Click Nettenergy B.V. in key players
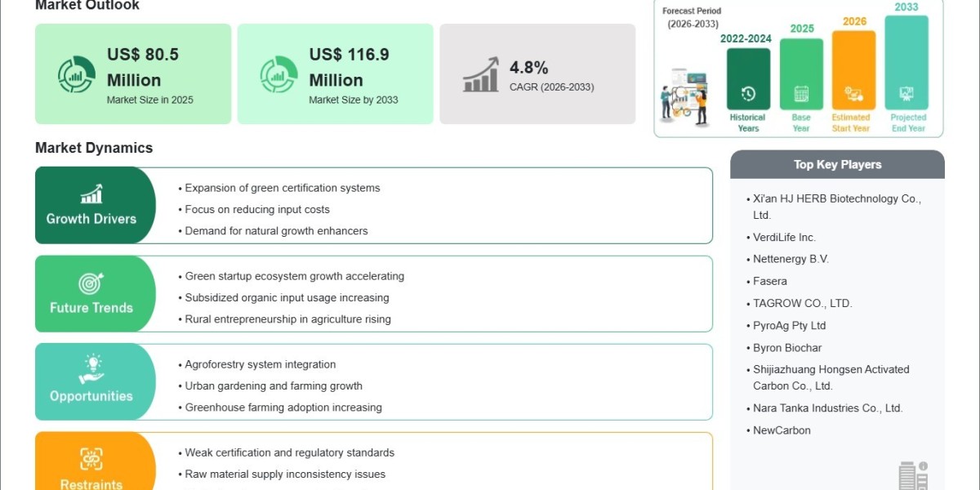Screen dimensions: 980x490 (x=791, y=259)
